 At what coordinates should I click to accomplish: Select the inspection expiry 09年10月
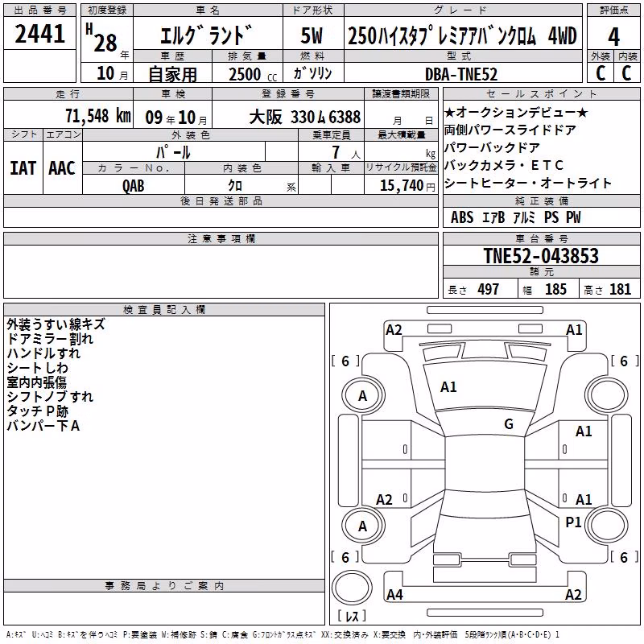176,118
